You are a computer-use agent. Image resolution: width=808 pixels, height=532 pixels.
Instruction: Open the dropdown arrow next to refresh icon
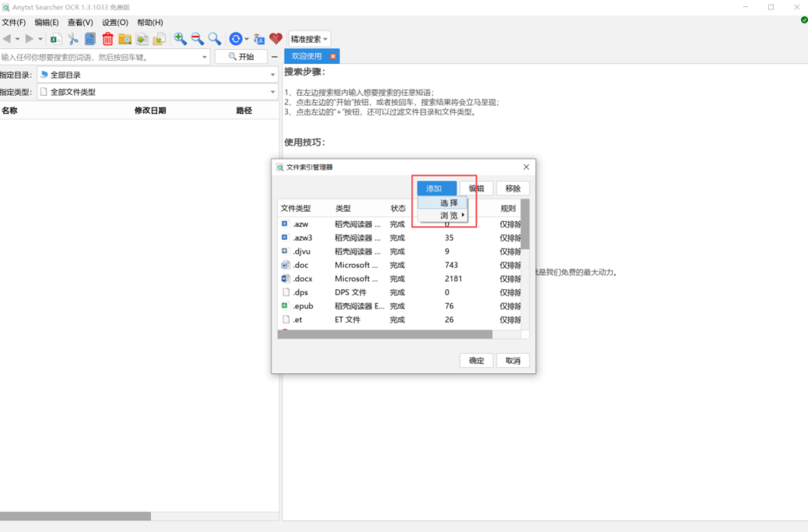point(247,39)
